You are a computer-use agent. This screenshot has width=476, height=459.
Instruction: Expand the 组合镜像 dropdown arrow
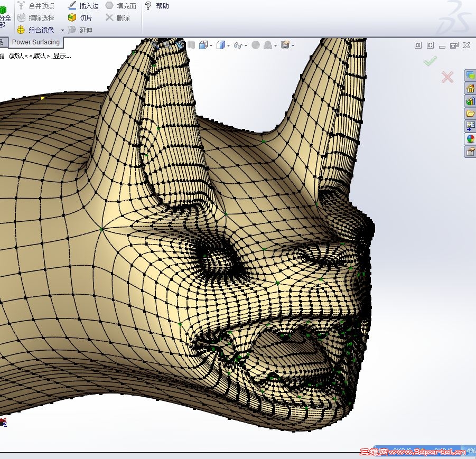[62, 30]
